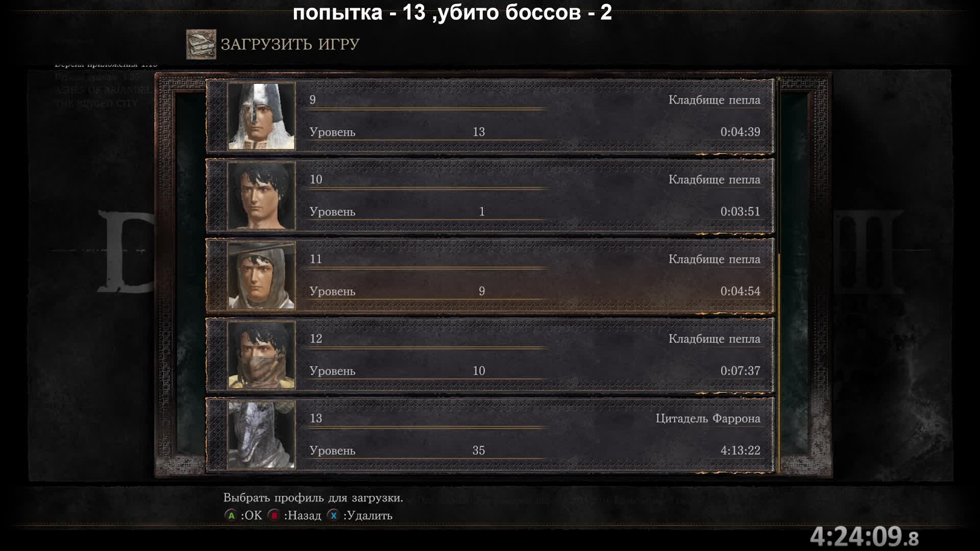Click the blue X button icon
Viewport: 980px width, 551px height.
tap(333, 516)
